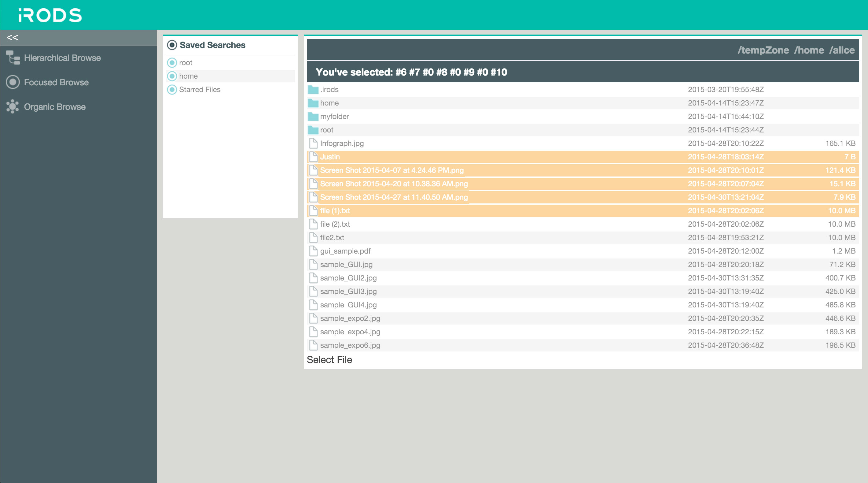Click the sample_GUI3.jpg file icon

tap(313, 292)
